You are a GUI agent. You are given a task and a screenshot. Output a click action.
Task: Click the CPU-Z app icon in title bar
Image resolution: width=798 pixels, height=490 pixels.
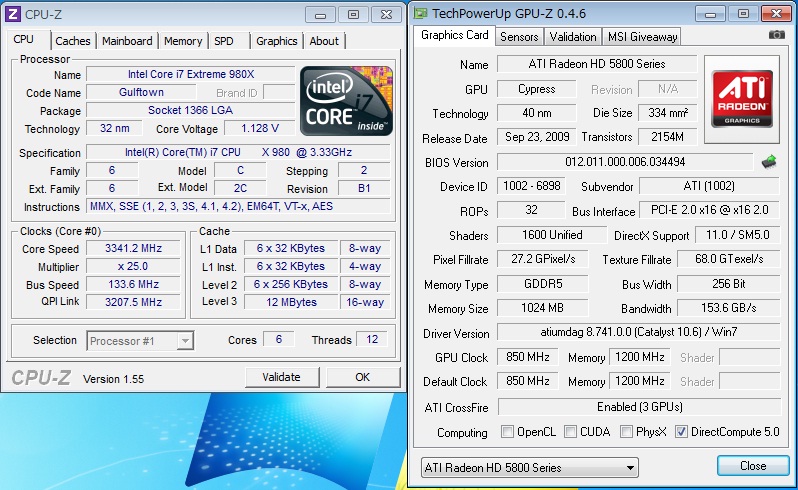[x=12, y=14]
